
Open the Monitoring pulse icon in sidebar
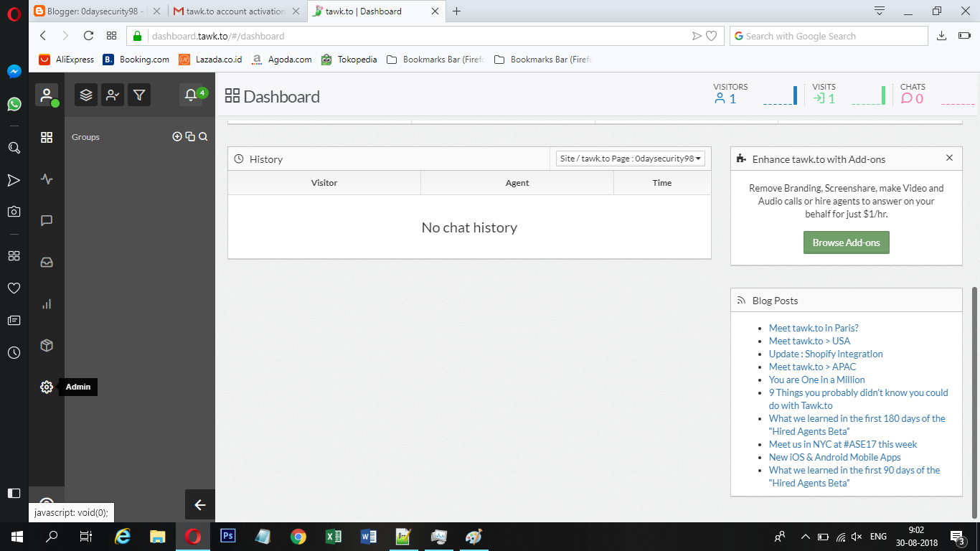47,179
